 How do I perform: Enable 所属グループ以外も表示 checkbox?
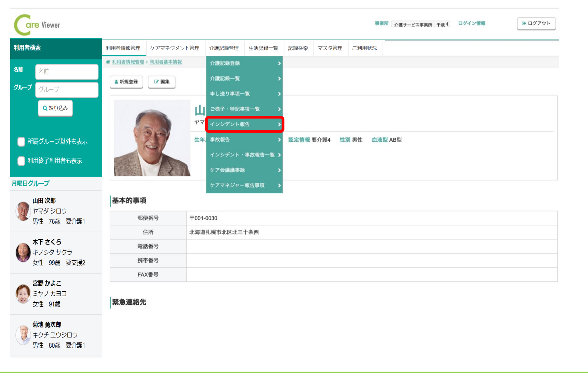click(22, 141)
